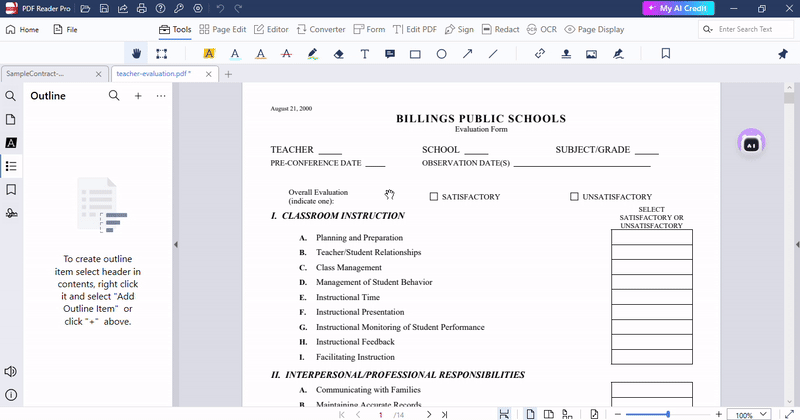
Task: Check the UNSATISFACTORY checkbox
Action: coord(574,196)
